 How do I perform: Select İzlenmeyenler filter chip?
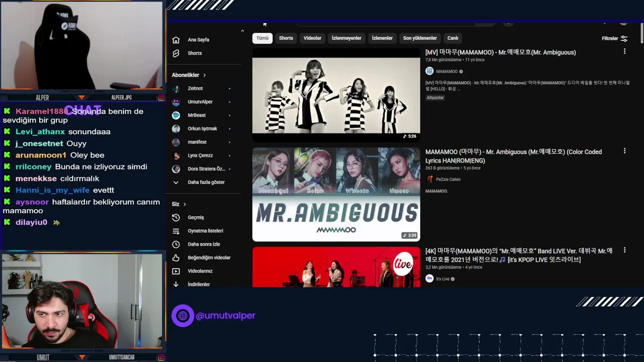(x=346, y=38)
